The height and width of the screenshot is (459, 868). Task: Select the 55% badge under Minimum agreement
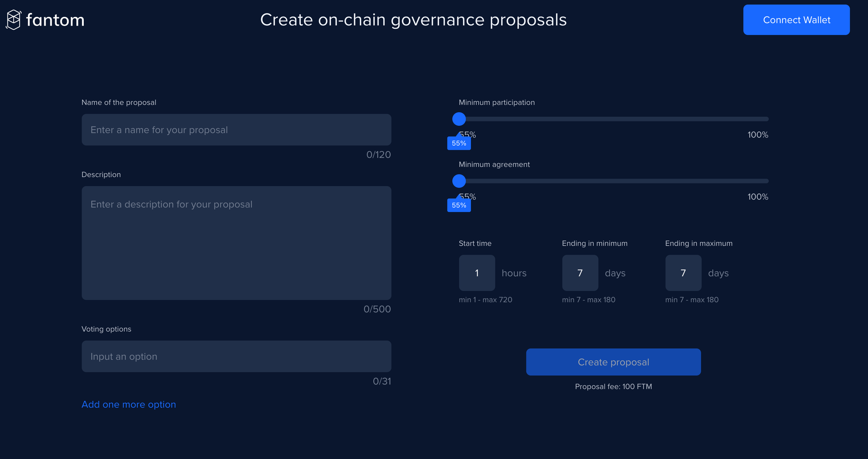click(x=459, y=205)
